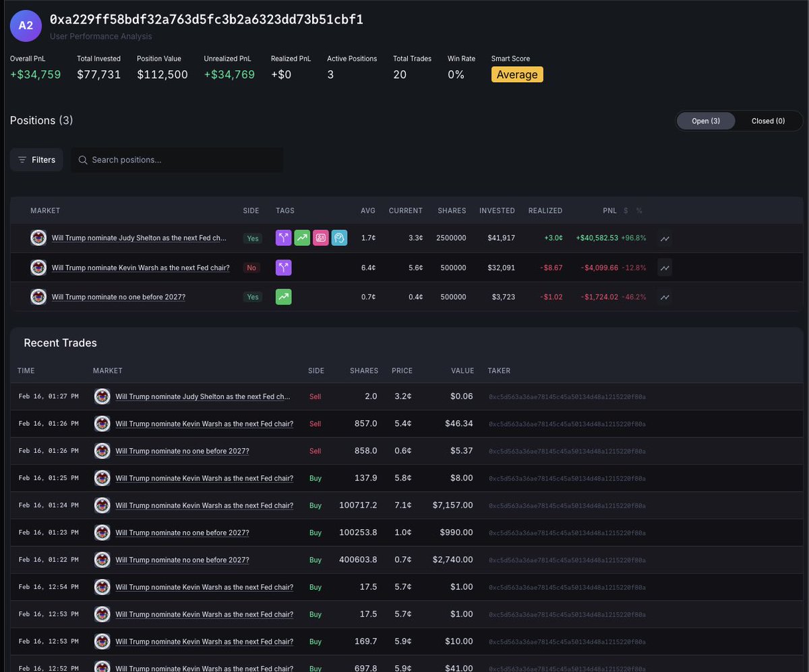Click the Filters button
Image resolution: width=809 pixels, height=672 pixels.
tap(36, 160)
